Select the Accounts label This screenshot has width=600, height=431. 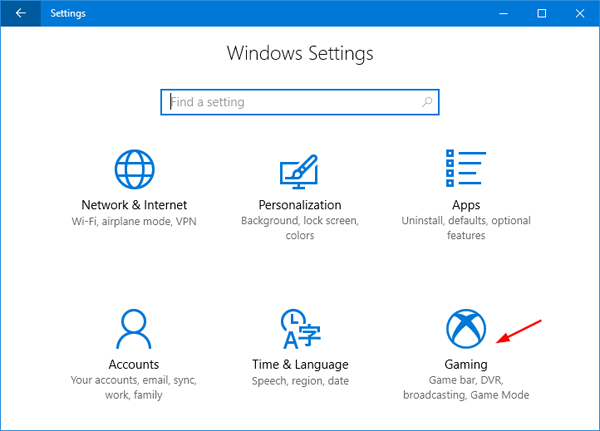point(134,364)
